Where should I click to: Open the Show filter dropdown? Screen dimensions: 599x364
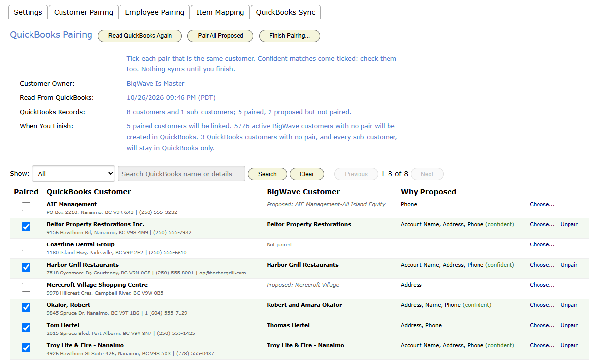pyautogui.click(x=74, y=174)
